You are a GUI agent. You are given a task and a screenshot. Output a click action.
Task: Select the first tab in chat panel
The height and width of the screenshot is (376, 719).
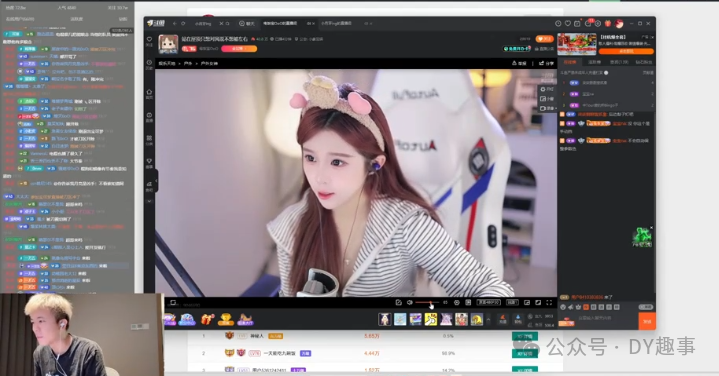[x=570, y=62]
